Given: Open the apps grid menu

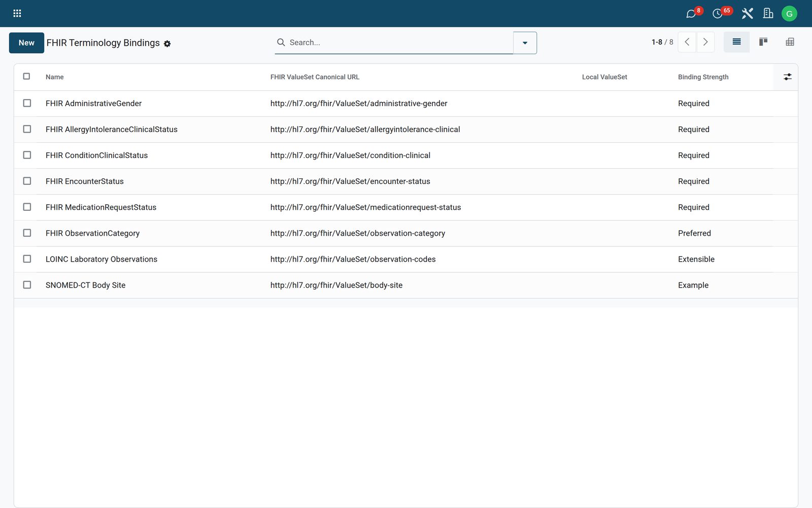Looking at the screenshot, I should pos(17,14).
